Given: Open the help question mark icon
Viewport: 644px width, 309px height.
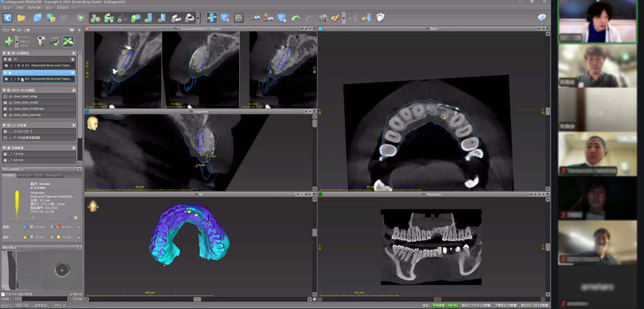Looking at the screenshot, I should click(542, 18).
